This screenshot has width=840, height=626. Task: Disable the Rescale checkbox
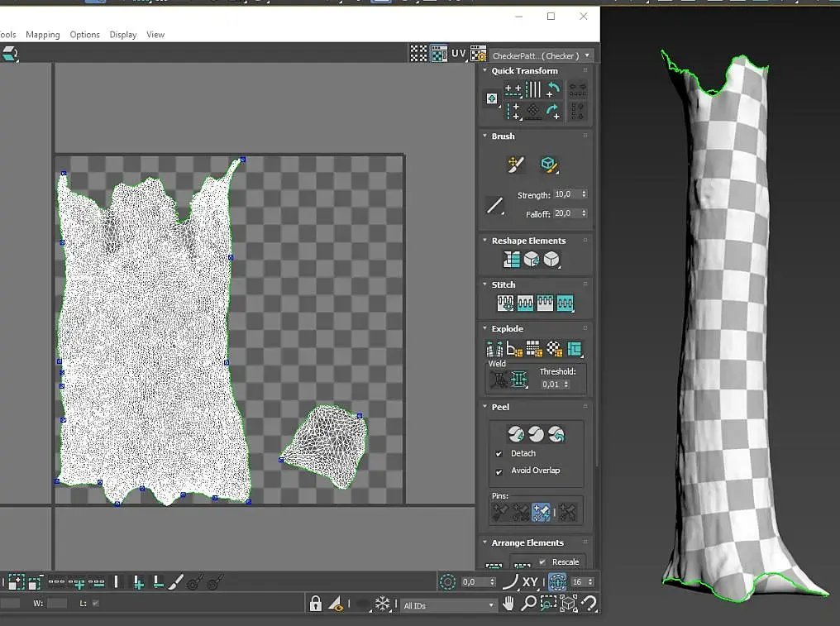[x=542, y=562]
